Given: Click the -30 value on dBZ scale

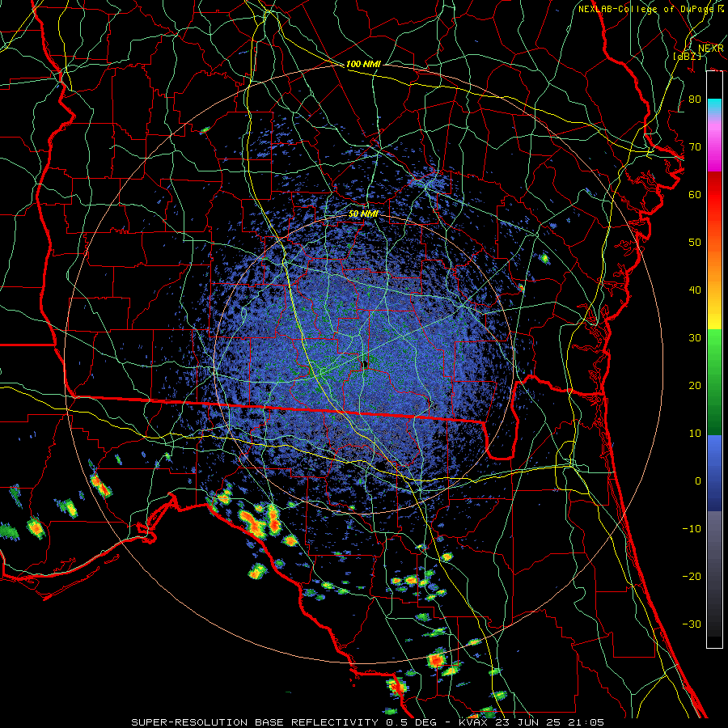Looking at the screenshot, I should tap(692, 624).
